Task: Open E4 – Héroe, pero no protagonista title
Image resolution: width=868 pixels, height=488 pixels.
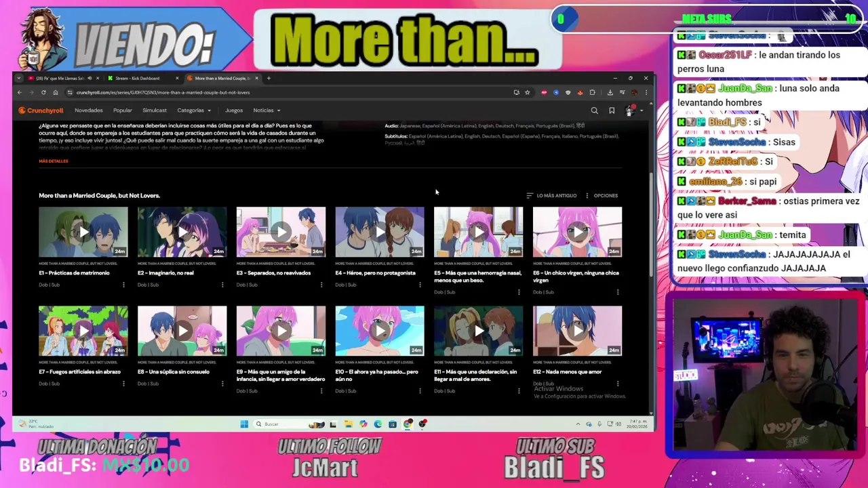Action: pos(375,273)
